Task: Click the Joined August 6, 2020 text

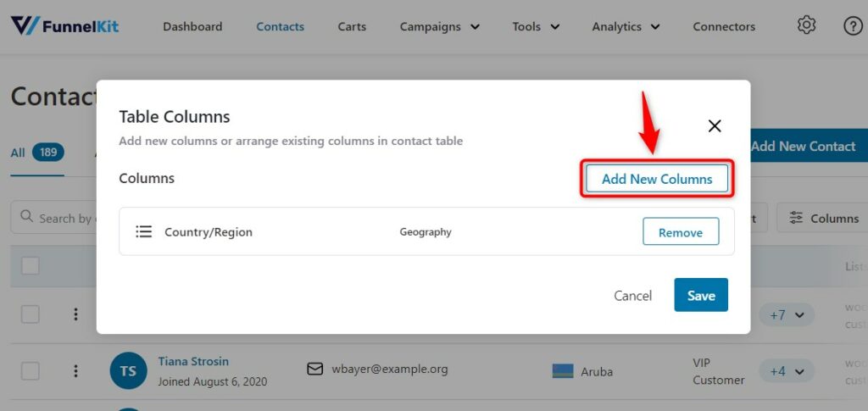Action: tap(213, 381)
